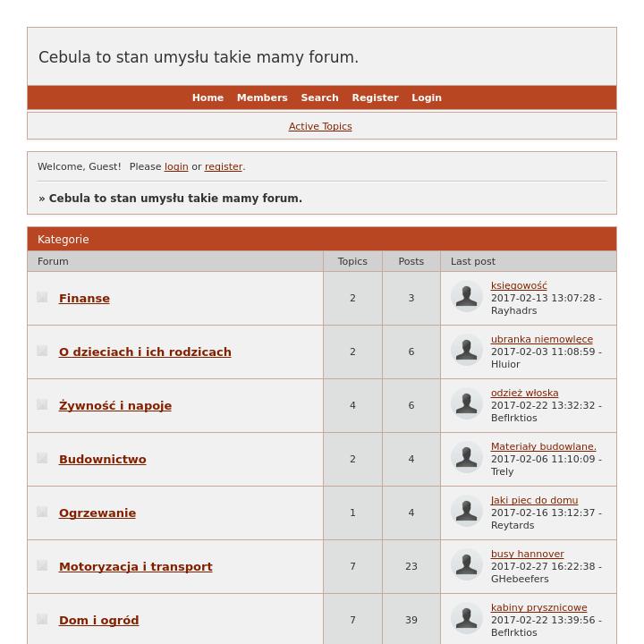The width and height of the screenshot is (644, 644).
Task: Open the Active Topics link
Action: pyautogui.click(x=320, y=126)
